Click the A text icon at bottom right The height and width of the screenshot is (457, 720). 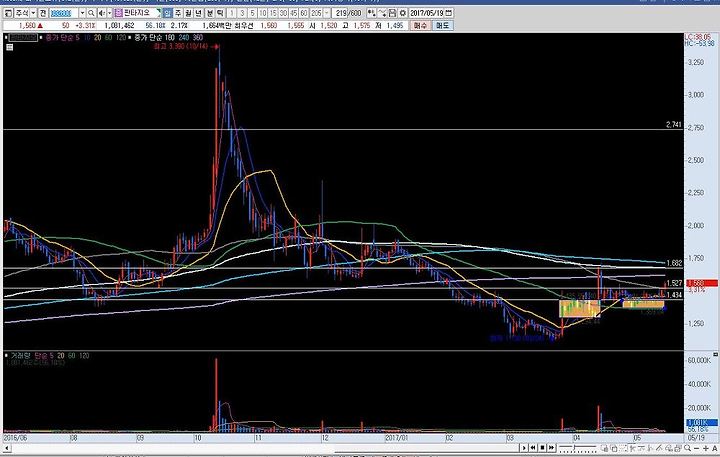[714, 448]
